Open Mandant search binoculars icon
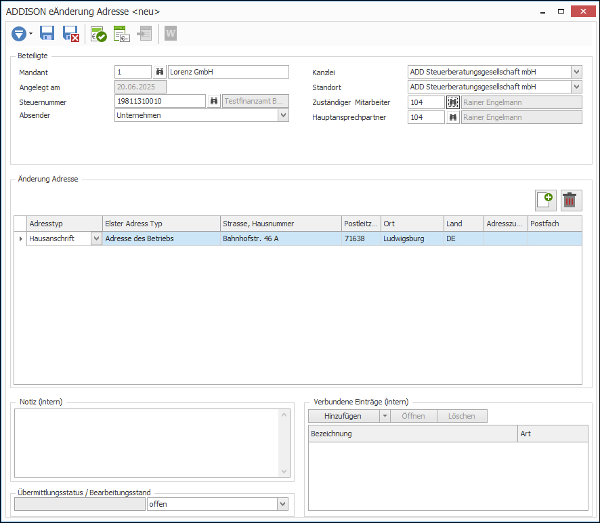This screenshot has height=523, width=600. (x=160, y=72)
